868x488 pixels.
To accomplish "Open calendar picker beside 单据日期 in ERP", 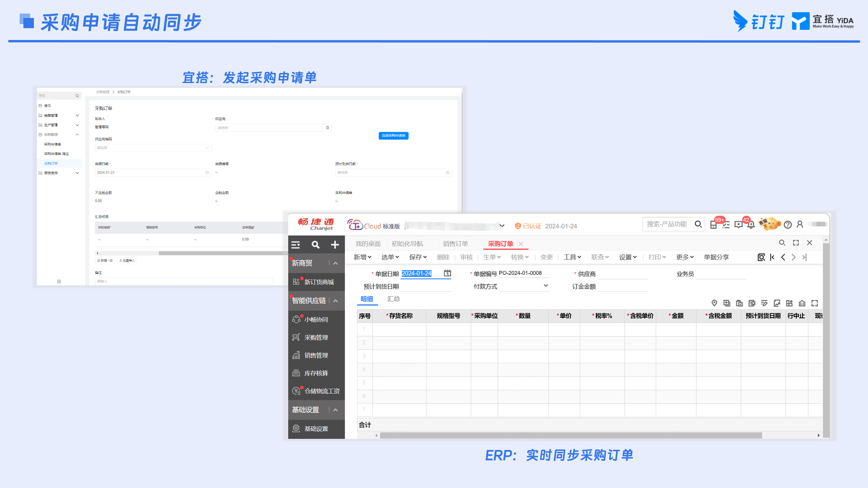I will click(x=448, y=273).
